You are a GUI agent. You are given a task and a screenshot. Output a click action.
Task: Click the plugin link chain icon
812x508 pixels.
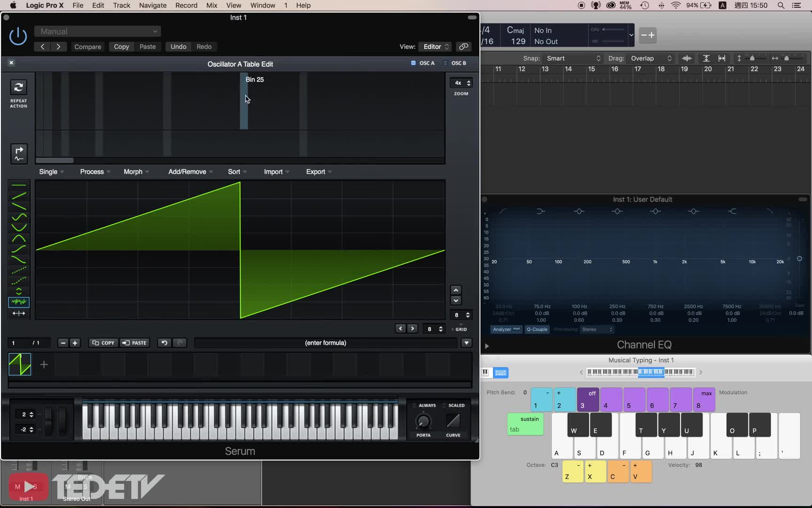point(463,47)
